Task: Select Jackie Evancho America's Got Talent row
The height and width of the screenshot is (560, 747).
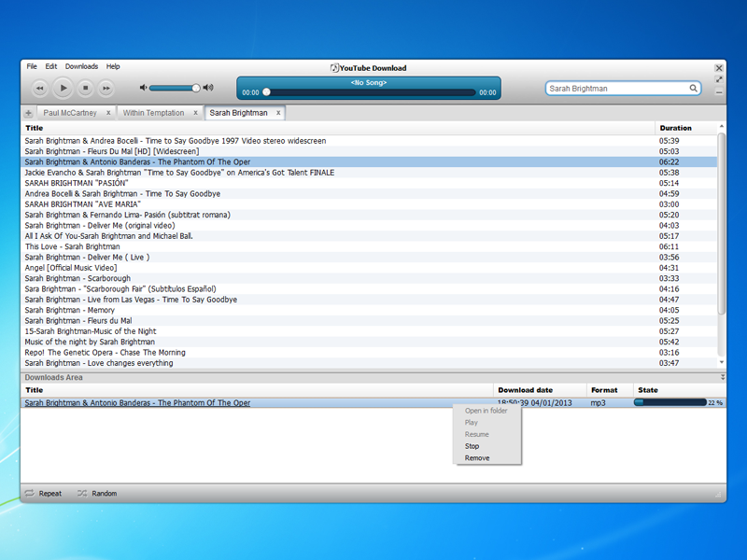Action: point(369,173)
